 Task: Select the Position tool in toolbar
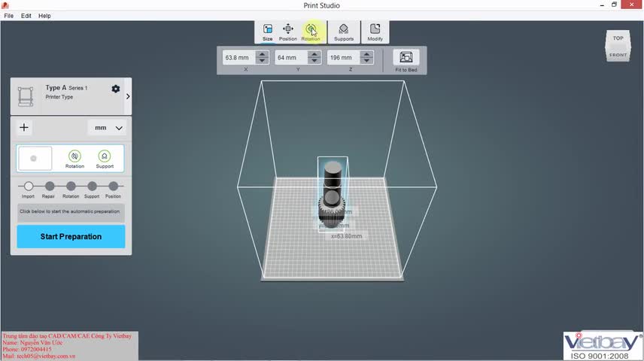288,32
